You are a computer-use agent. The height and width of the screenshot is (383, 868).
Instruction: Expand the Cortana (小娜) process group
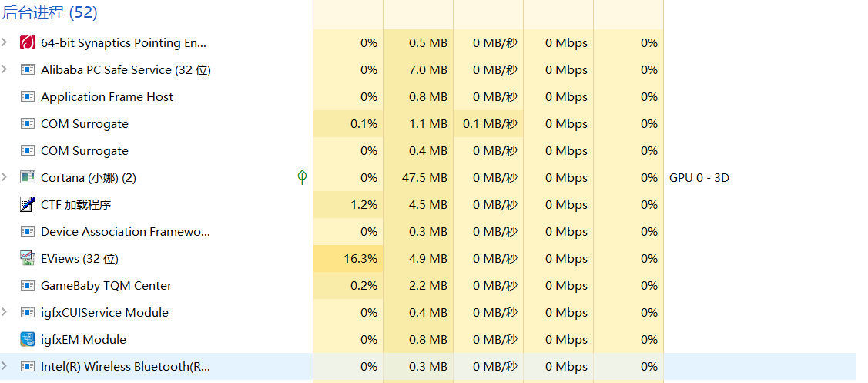coord(5,177)
